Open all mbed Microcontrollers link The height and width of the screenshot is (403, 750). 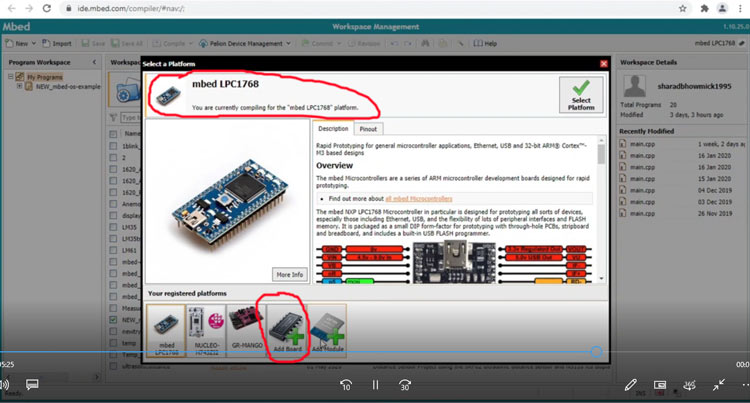tap(419, 198)
